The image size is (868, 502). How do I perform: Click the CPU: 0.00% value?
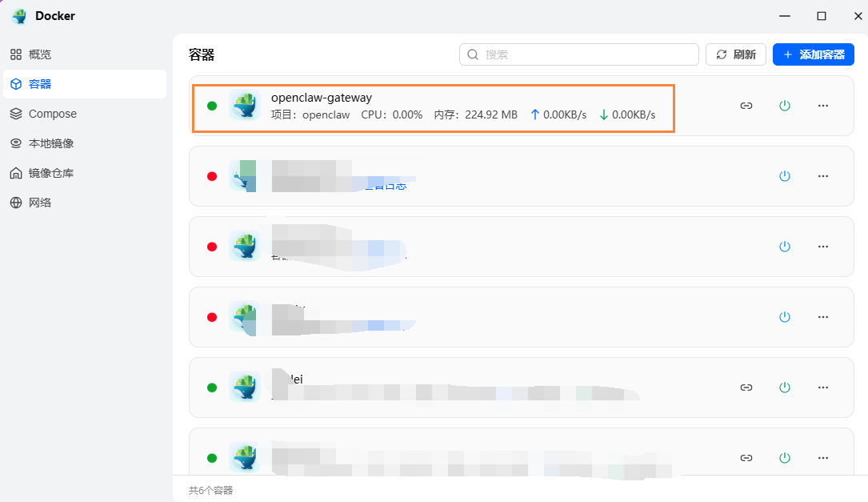pos(392,114)
